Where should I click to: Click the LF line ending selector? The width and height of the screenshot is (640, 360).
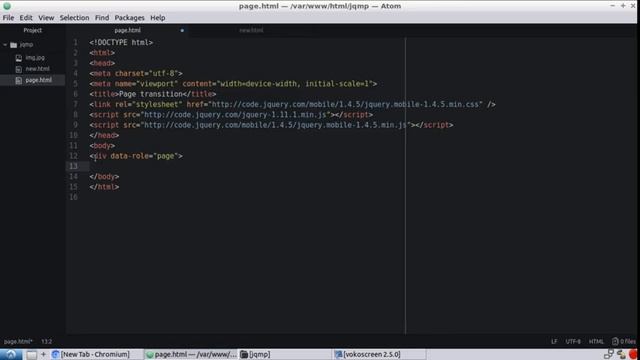pyautogui.click(x=554, y=341)
